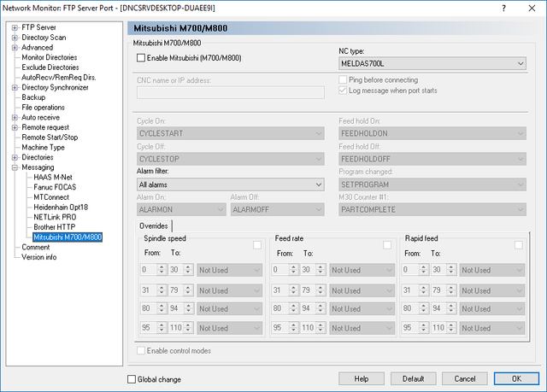
Task: Expand the Directories tree node
Action: pos(15,157)
